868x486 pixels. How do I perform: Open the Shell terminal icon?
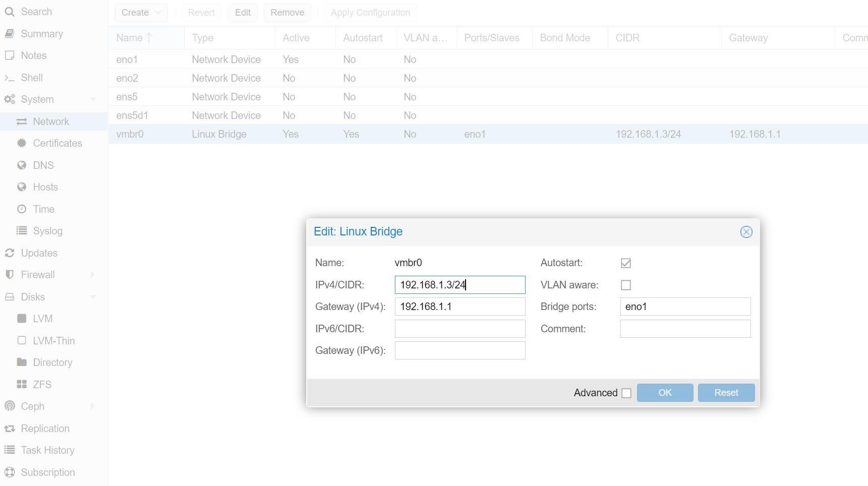9,78
